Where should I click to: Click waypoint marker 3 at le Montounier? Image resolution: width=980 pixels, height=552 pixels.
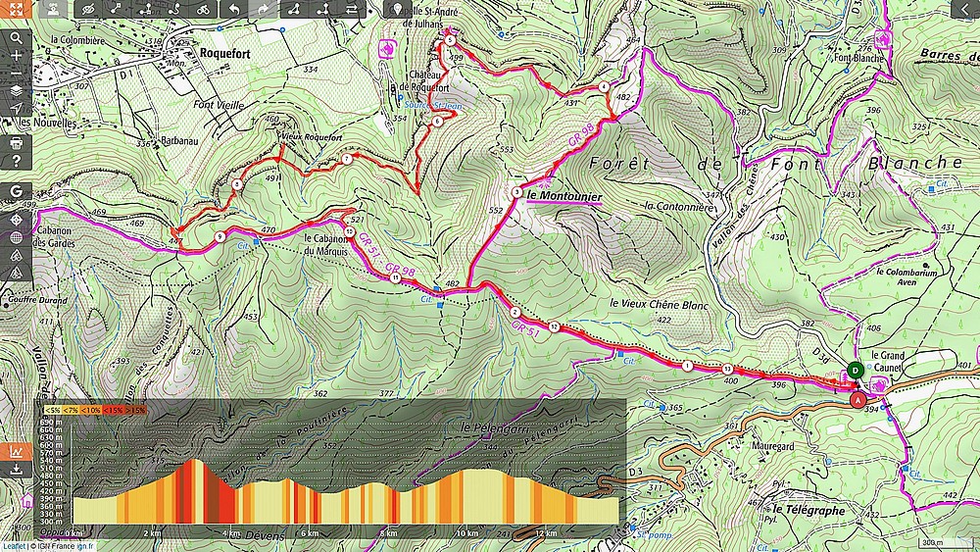click(x=516, y=192)
